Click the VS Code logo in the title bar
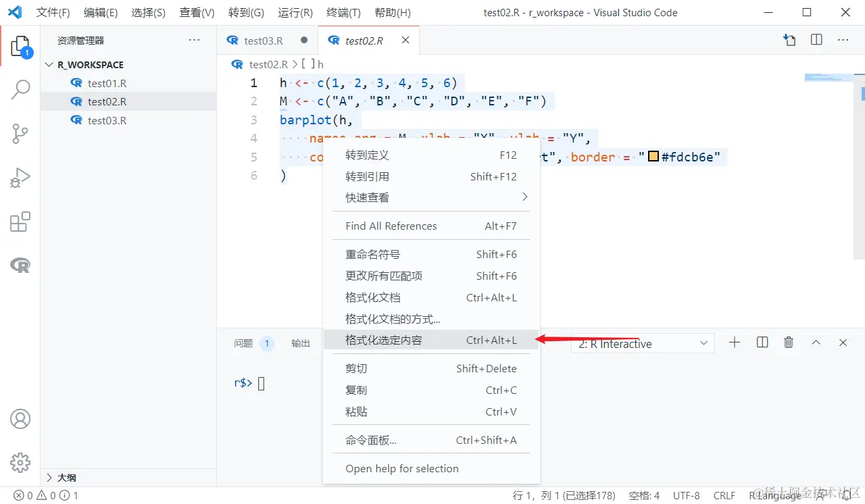 [14, 12]
